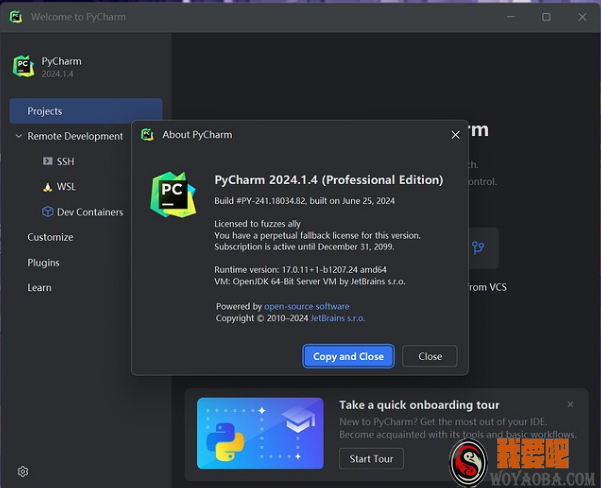Click the Close button in About dialog
This screenshot has height=488, width=601.
click(430, 356)
